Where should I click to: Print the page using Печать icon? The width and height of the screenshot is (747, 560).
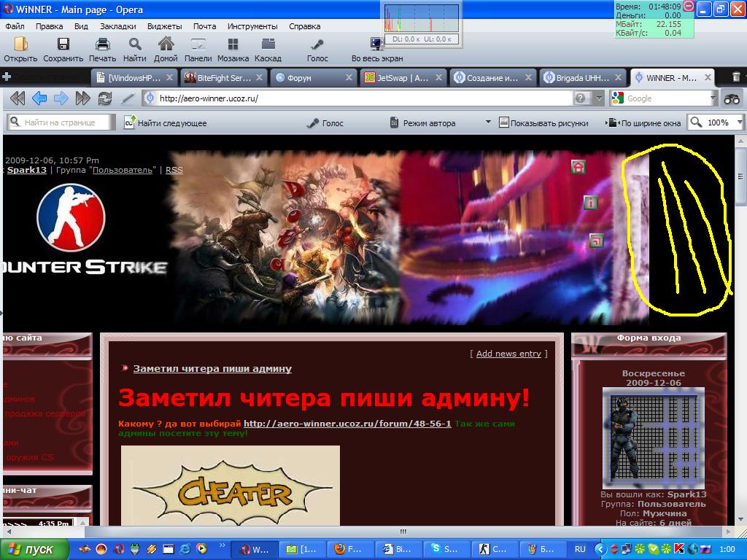click(102, 50)
